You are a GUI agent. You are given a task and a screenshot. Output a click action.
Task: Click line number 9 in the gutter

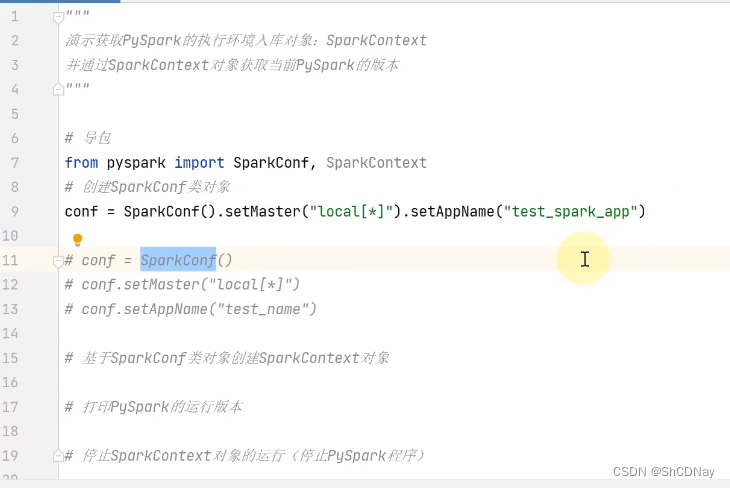(x=14, y=211)
